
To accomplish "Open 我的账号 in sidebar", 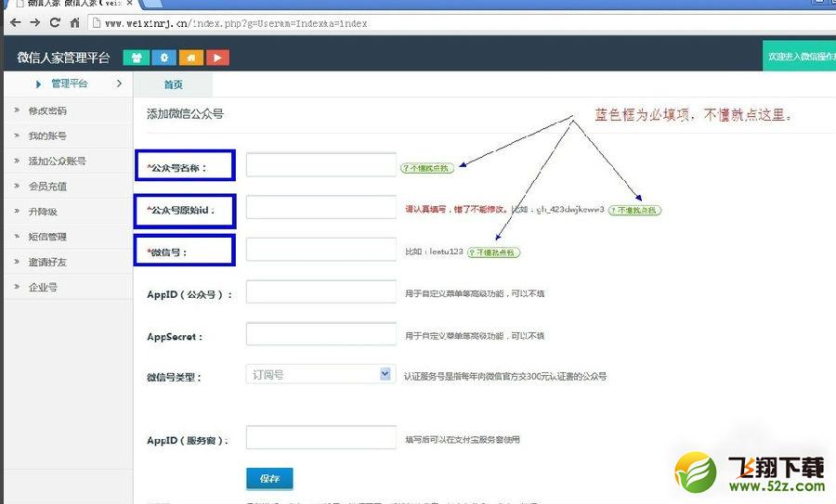I will tap(47, 136).
